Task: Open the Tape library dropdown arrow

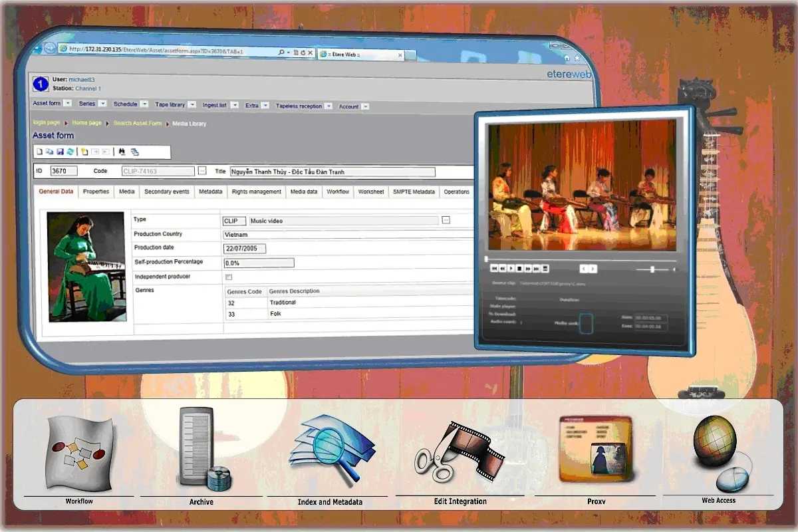Action: [x=192, y=104]
